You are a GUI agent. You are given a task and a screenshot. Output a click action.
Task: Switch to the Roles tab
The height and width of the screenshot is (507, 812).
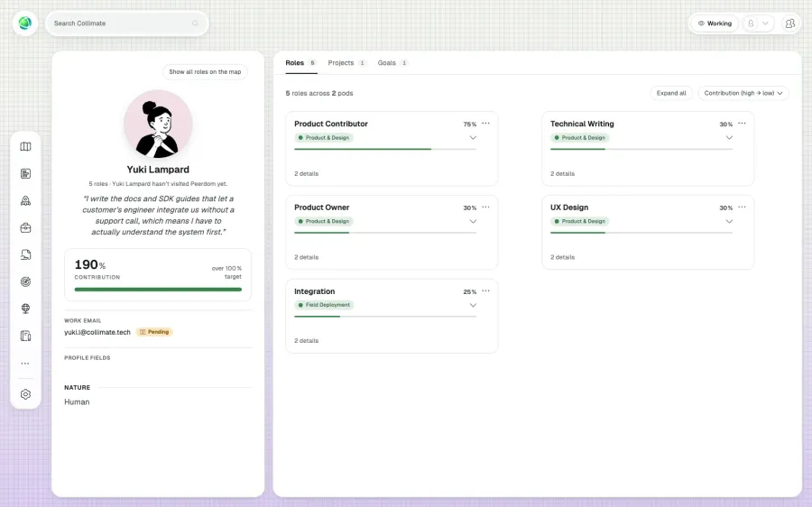[300, 62]
